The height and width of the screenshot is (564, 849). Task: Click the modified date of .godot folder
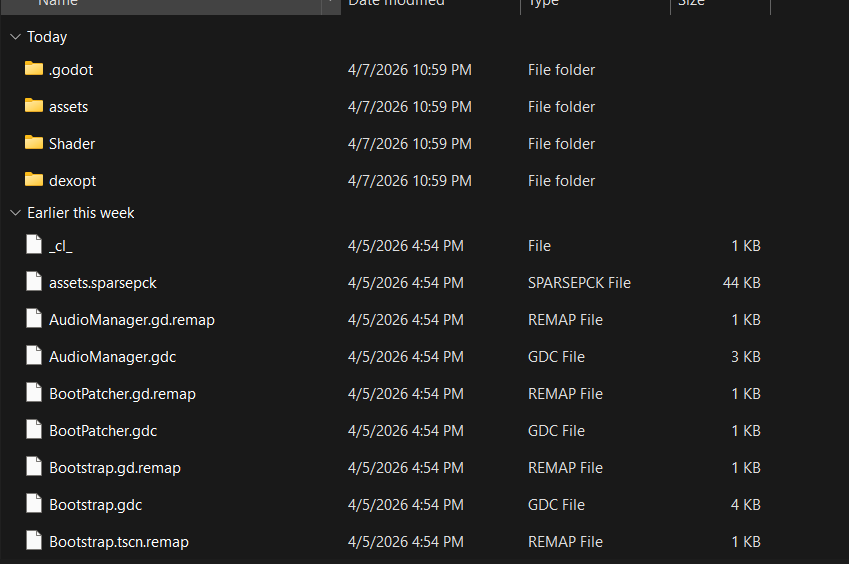tap(410, 70)
